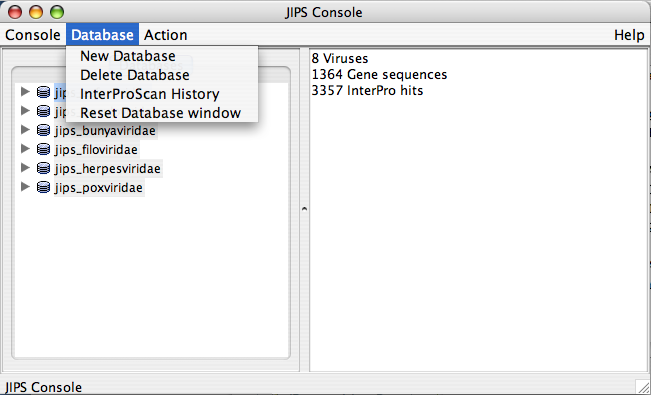Click the jips_bunyaviridae database icon
This screenshot has height=395, width=651.
[x=43, y=130]
